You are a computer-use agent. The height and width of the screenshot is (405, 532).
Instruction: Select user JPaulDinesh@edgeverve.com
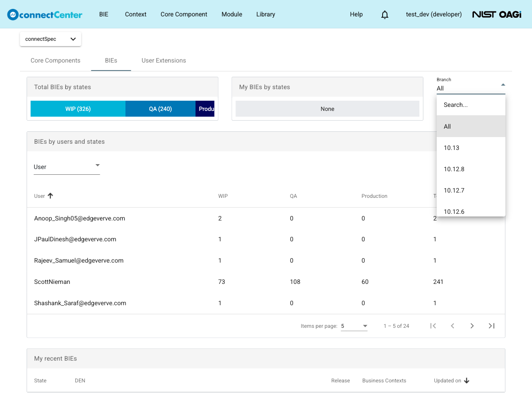tap(75, 239)
